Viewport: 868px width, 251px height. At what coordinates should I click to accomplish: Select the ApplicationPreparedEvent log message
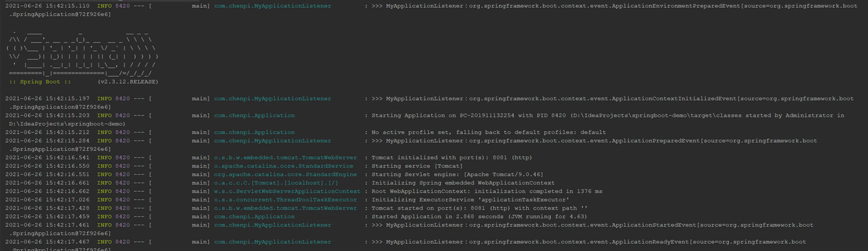coord(594,140)
